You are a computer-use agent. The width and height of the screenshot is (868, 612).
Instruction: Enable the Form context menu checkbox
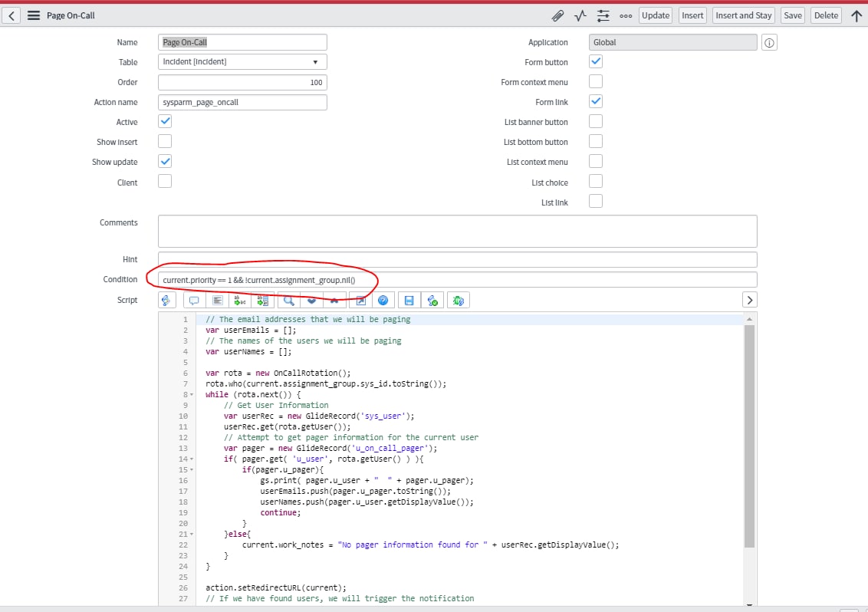point(596,81)
